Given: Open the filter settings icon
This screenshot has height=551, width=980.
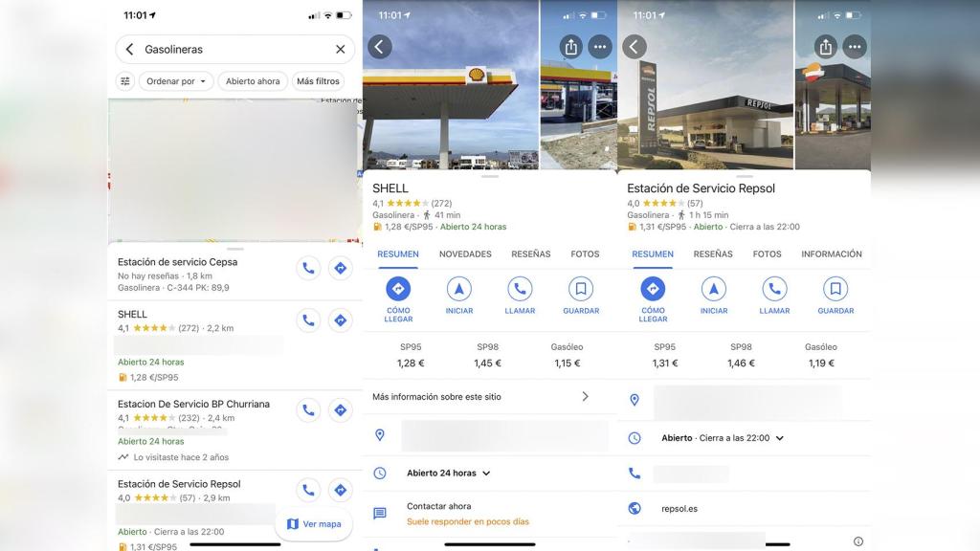Looking at the screenshot, I should pos(125,81).
